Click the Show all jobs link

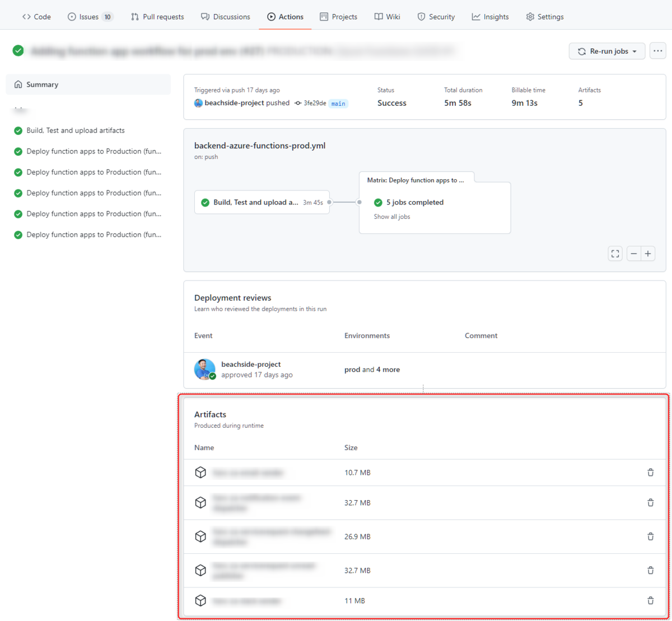(x=391, y=216)
